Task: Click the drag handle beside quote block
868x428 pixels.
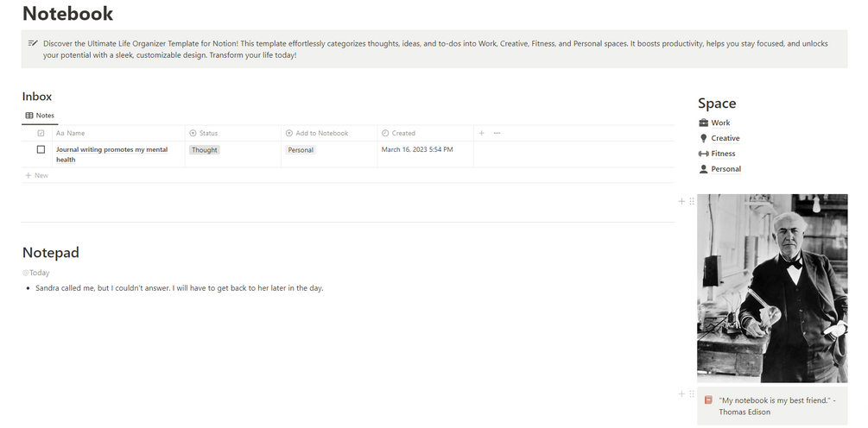Action: [692, 393]
